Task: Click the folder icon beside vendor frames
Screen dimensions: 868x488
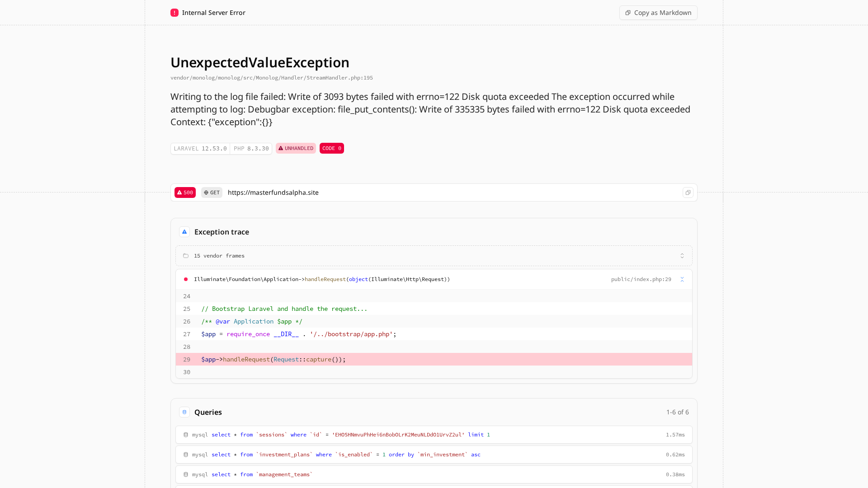Action: tap(186, 256)
